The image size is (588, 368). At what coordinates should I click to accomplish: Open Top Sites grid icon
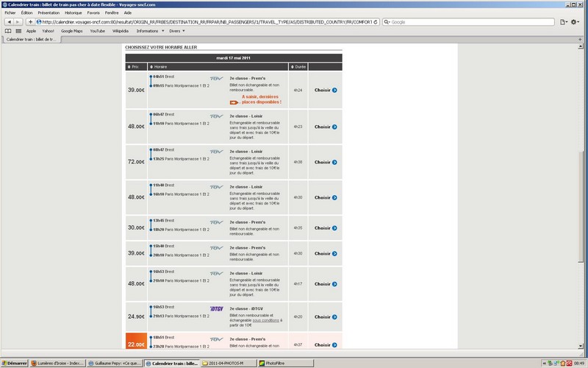[x=18, y=31]
